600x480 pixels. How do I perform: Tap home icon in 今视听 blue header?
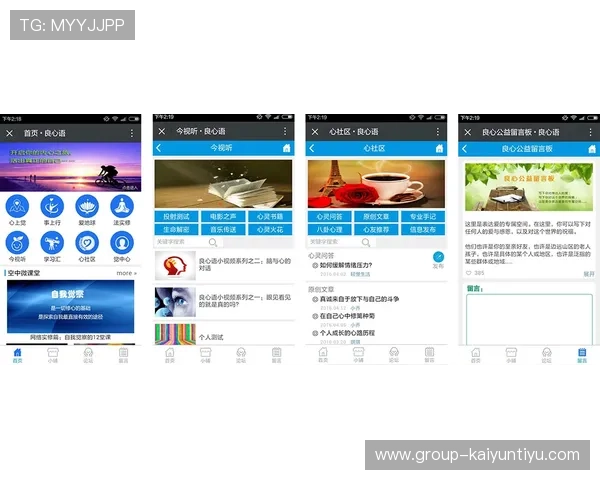(287, 148)
